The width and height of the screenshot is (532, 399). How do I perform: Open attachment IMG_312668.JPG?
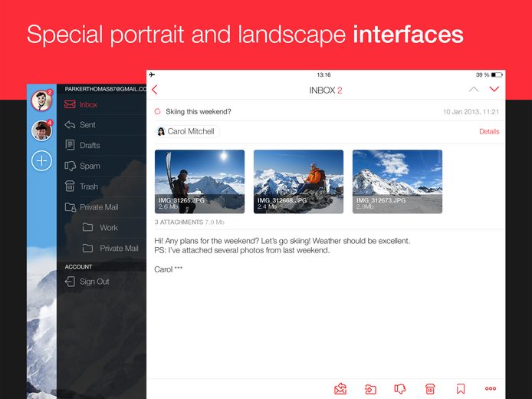click(298, 182)
